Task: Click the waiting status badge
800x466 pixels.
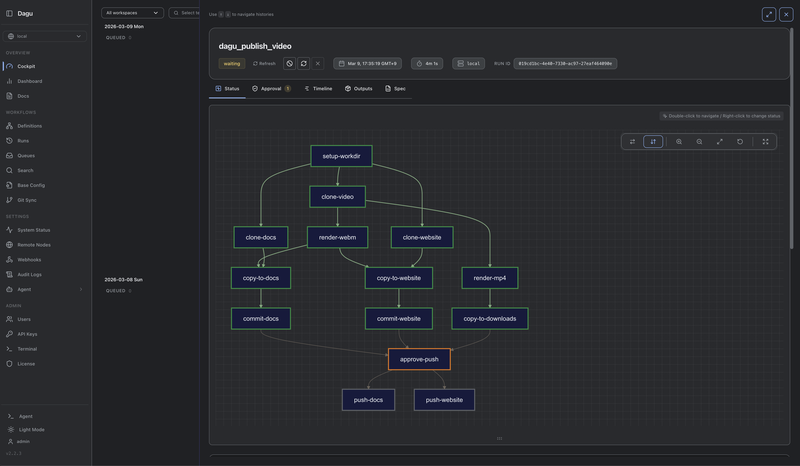Action: tap(232, 63)
